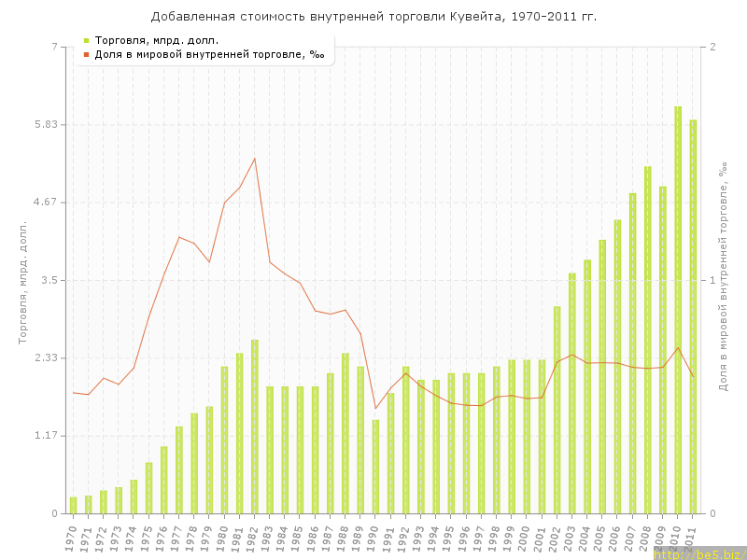Image resolution: width=747 pixels, height=560 pixels.
Task: Click the 1982 bar in the chart
Action: pos(254,427)
